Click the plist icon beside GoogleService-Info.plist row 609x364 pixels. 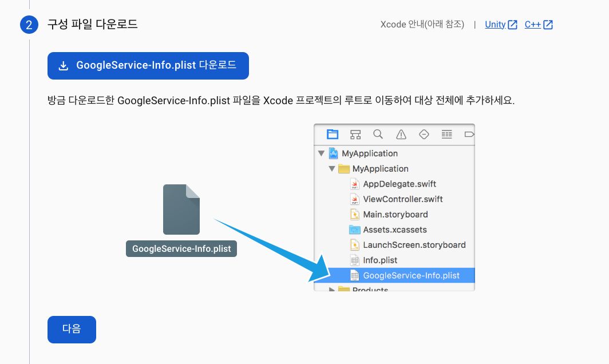tap(355, 275)
